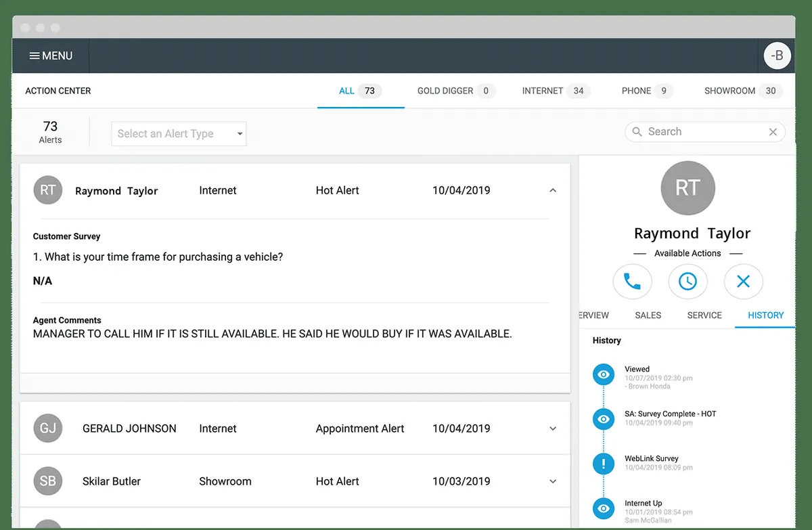Open the Select an Alert Type dropdown
The width and height of the screenshot is (812, 530).
tap(179, 134)
